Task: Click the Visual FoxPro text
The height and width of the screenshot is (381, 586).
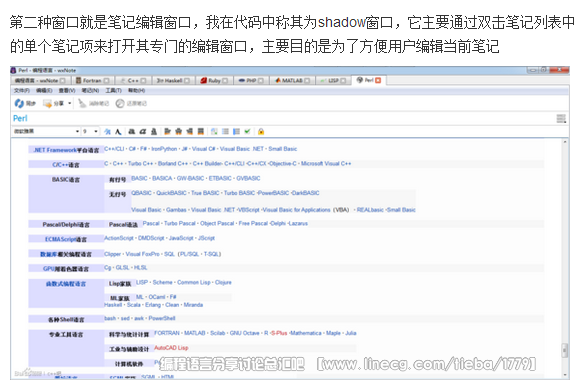Action: click(x=142, y=254)
